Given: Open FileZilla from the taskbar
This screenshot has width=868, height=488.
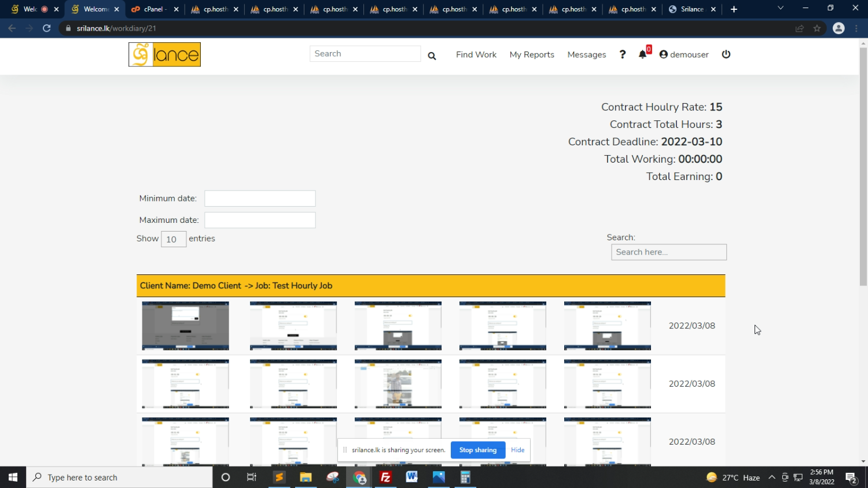Looking at the screenshot, I should 385,478.
